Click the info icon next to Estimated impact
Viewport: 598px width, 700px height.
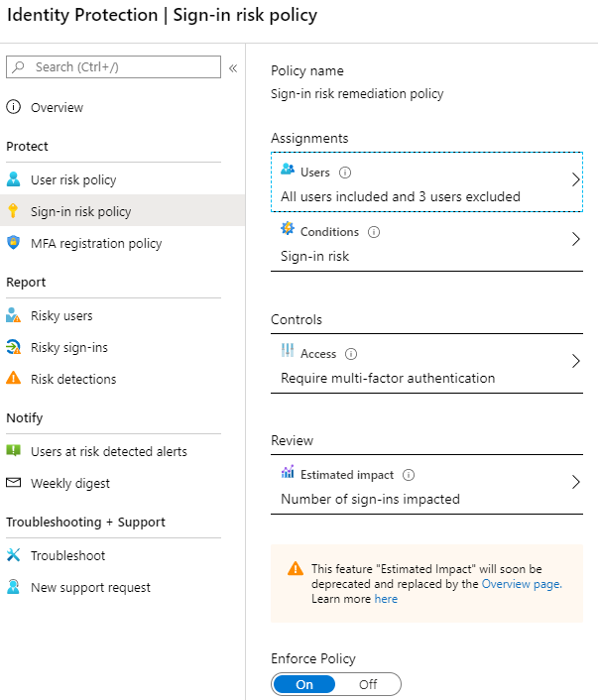409,475
